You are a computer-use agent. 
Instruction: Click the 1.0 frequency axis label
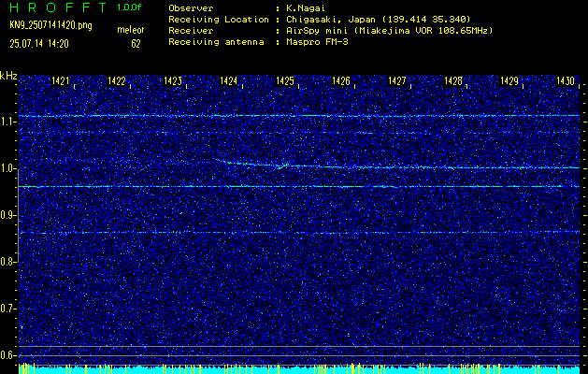pos(7,168)
